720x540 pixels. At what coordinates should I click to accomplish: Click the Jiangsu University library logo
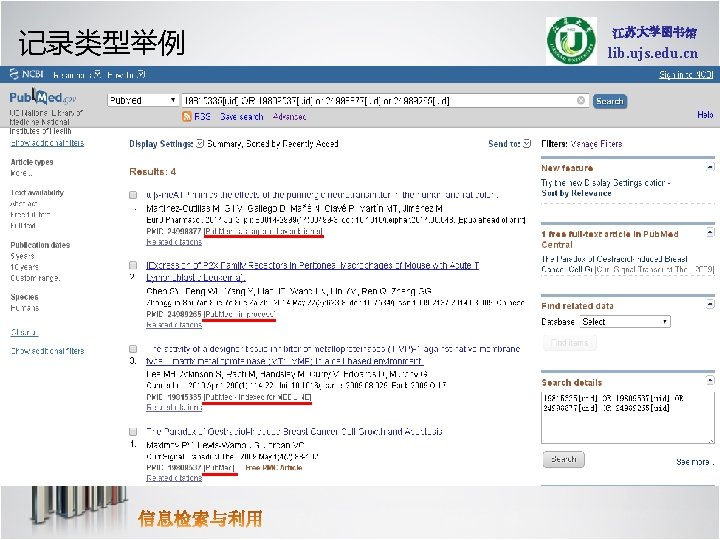(x=571, y=40)
